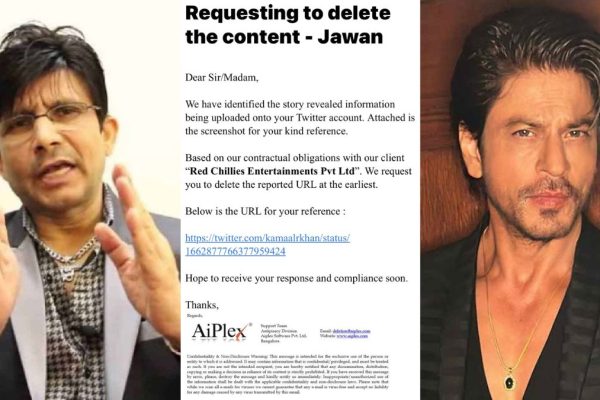Viewport: 600px width, 400px height.
Task: Open the twitter.com/kamaalrkhan status link
Action: [267, 238]
